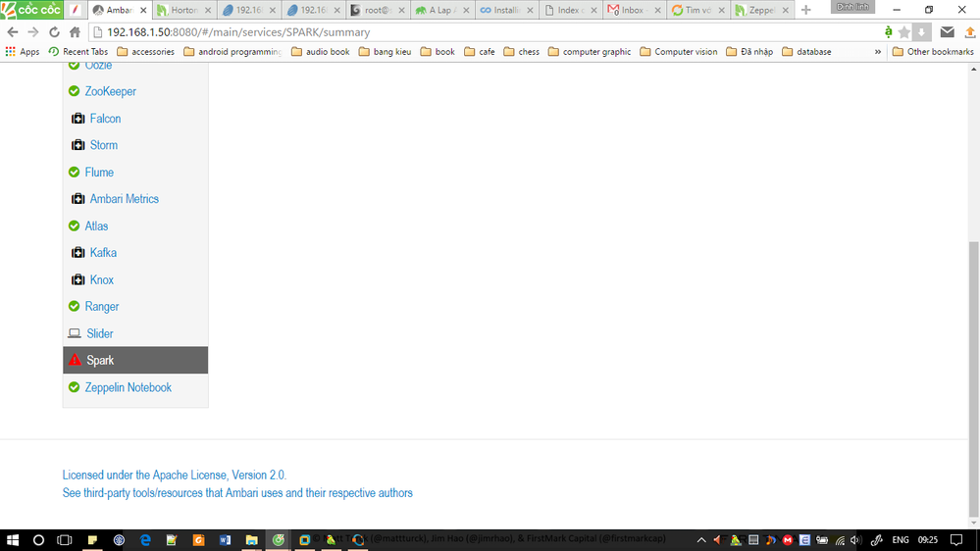980x551 pixels.
Task: Click Falcon's maintenance mode medkit icon
Action: (78, 118)
